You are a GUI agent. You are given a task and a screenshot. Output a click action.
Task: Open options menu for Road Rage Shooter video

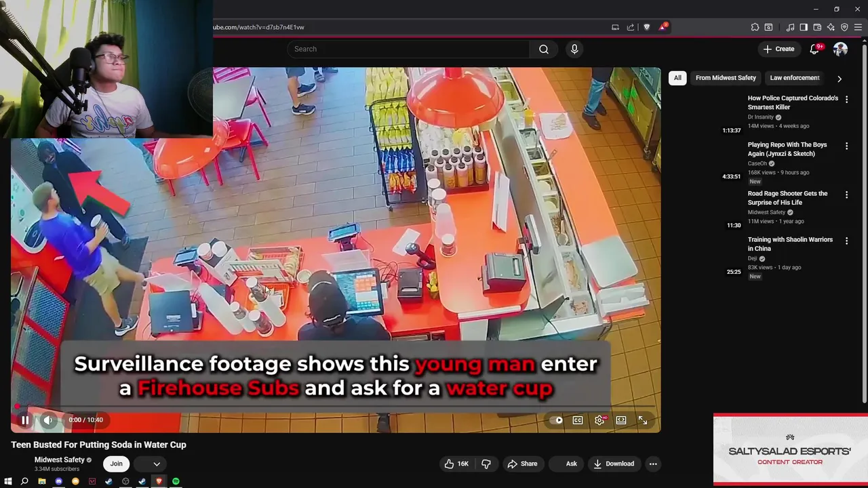(x=846, y=195)
